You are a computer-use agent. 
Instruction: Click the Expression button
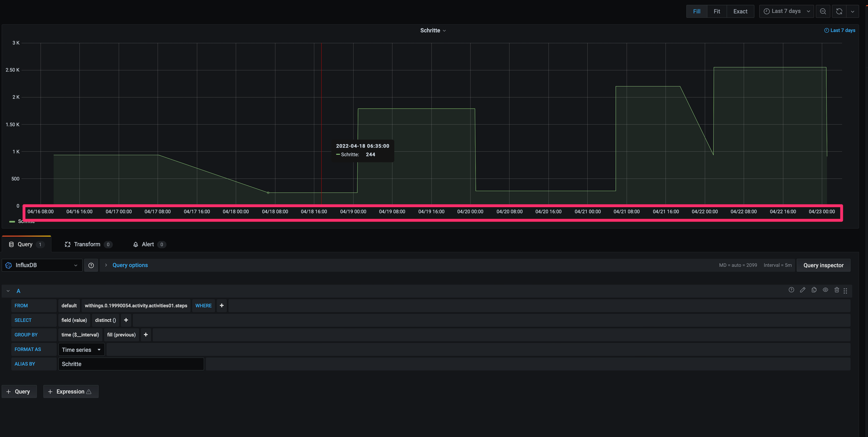70,392
